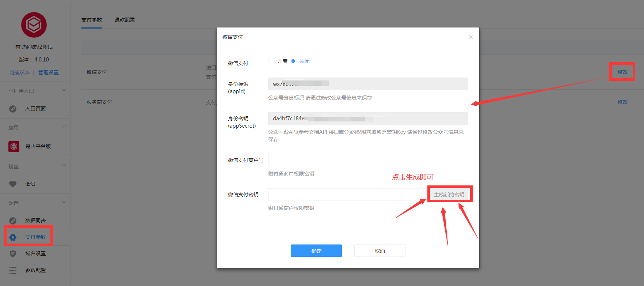Screen dimensions: 644x286
Task: Click the appSecret field starting da4bf7c184
Action: [x=368, y=118]
